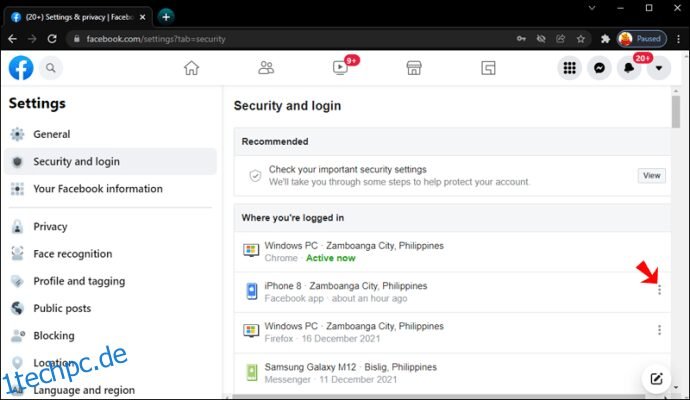690x400 pixels.
Task: Select the iPhone 8 Zamboanga City session
Action: pos(452,292)
